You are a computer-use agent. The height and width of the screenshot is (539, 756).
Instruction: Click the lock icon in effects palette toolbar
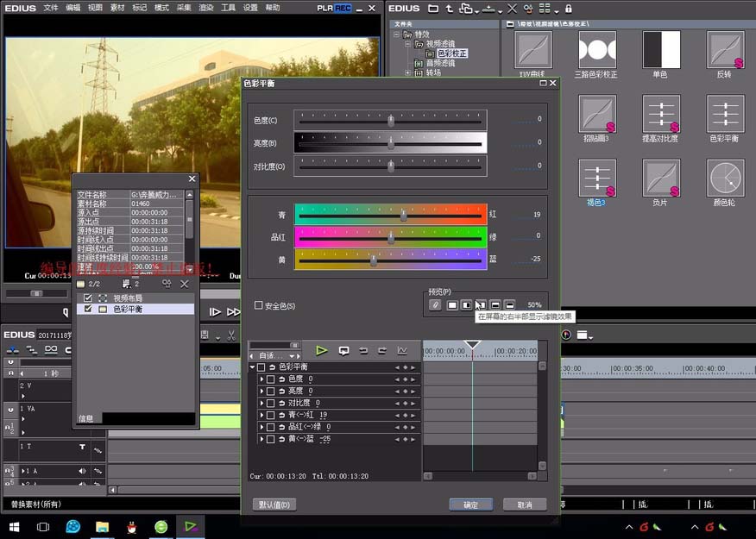coord(569,8)
